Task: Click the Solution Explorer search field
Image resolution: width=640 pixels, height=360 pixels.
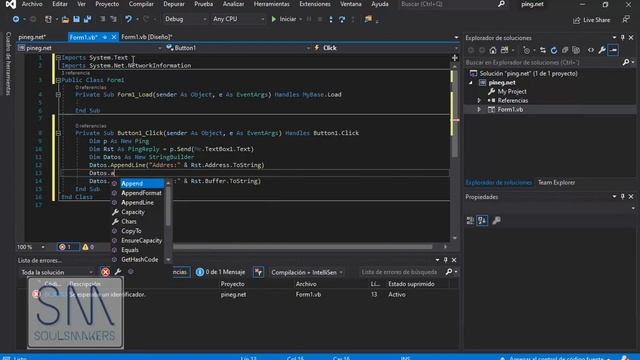Action: tap(543, 62)
